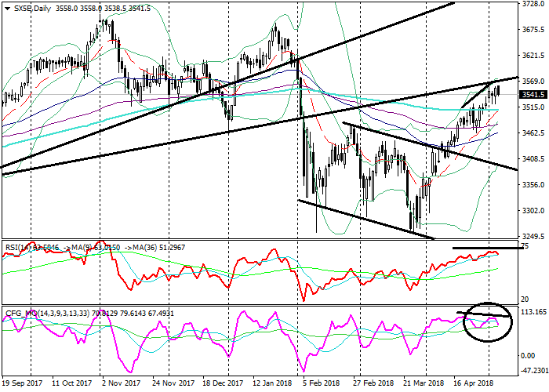Click the 19 Sep 2017 date label
Screen dimensions: 549x392
[x=22, y=384]
